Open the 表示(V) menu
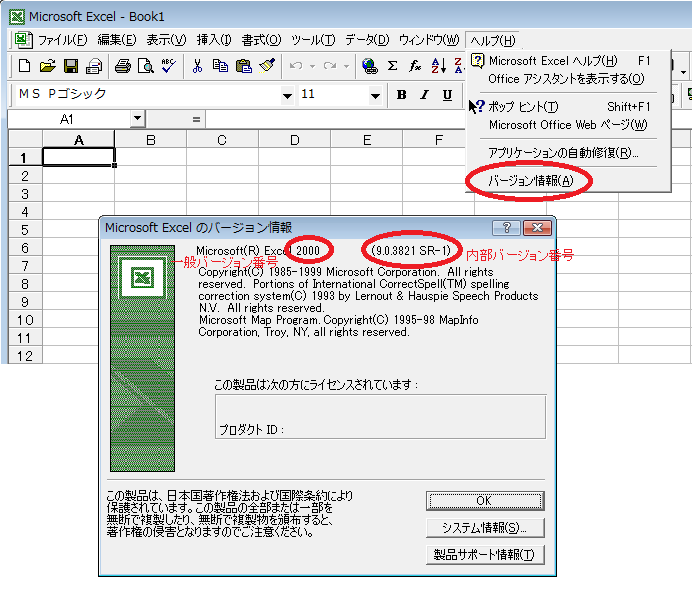The width and height of the screenshot is (692, 612). click(166, 40)
